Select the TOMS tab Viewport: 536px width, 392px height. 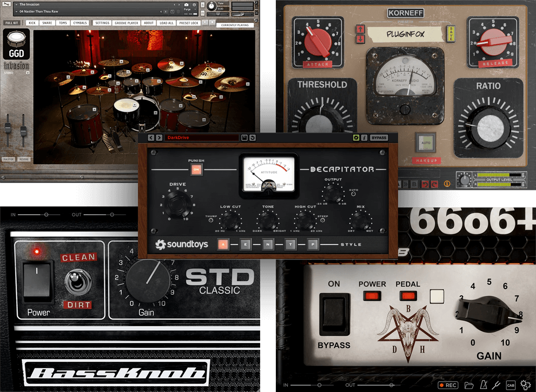click(x=63, y=23)
